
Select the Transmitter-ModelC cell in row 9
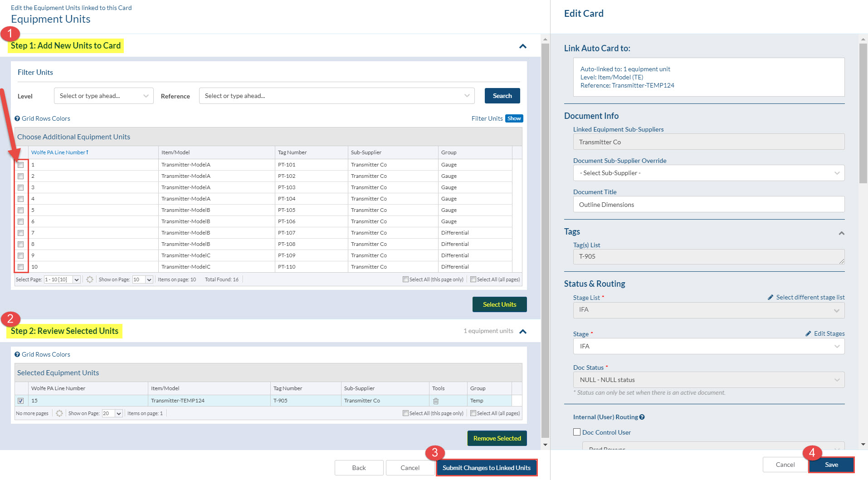pos(217,255)
